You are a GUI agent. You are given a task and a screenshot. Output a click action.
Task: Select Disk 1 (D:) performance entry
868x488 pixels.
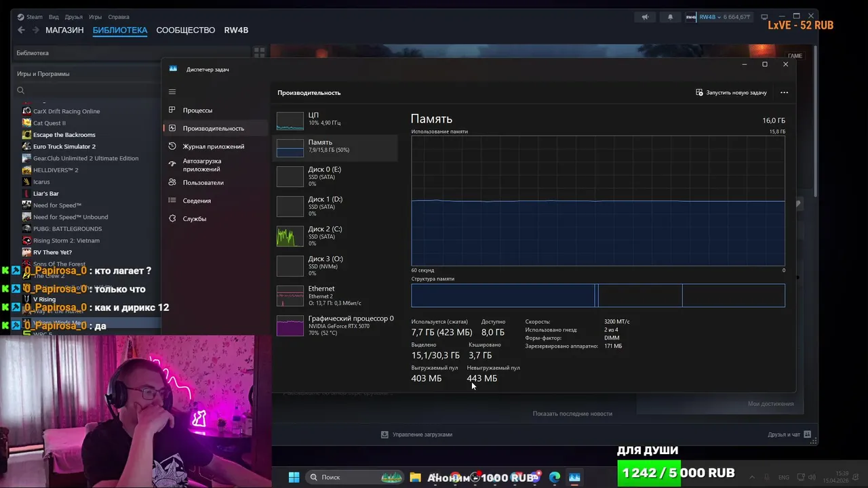coord(335,206)
